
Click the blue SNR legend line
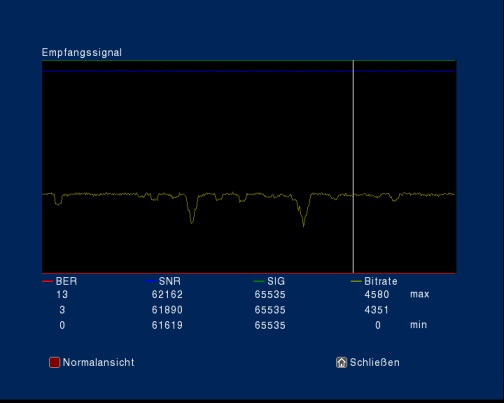point(150,281)
